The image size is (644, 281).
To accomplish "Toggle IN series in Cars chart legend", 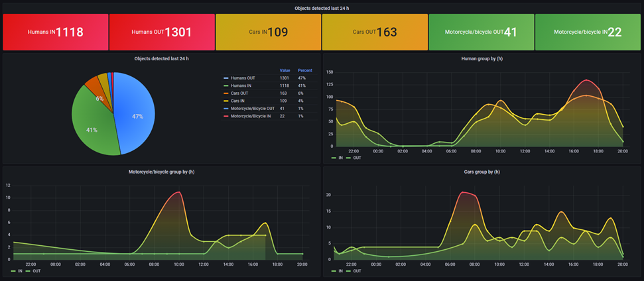I will [340, 271].
